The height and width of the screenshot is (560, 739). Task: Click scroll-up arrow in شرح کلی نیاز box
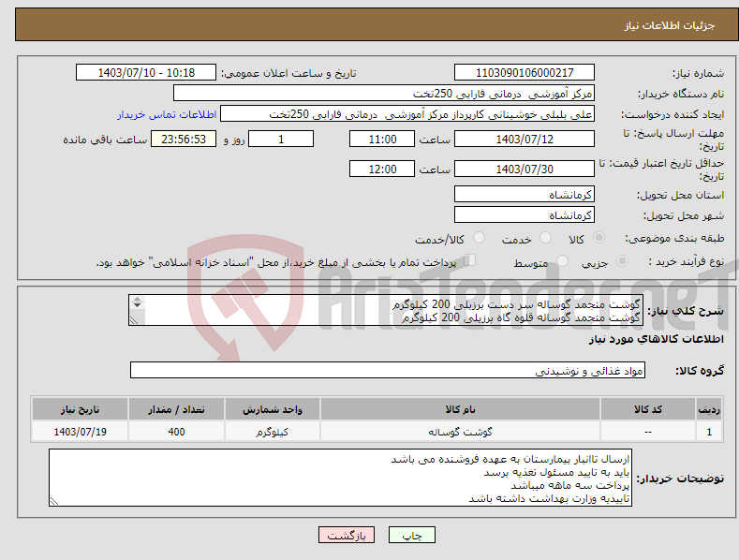[137, 300]
